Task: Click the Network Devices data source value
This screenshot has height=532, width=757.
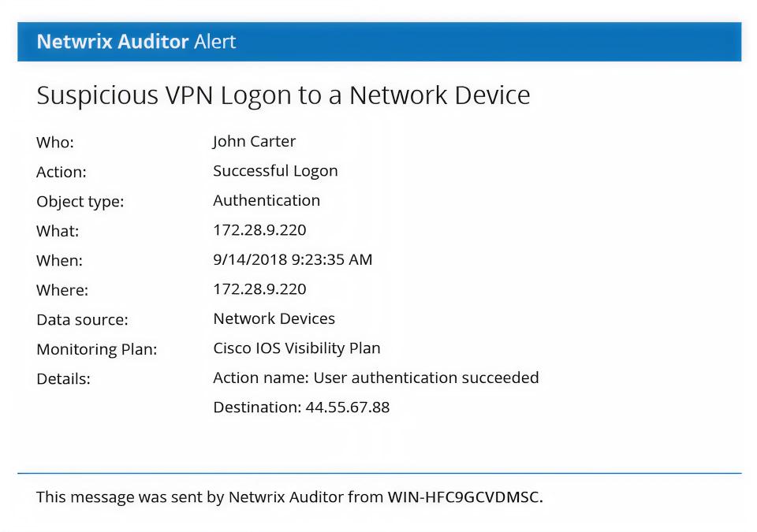Action: [x=274, y=318]
